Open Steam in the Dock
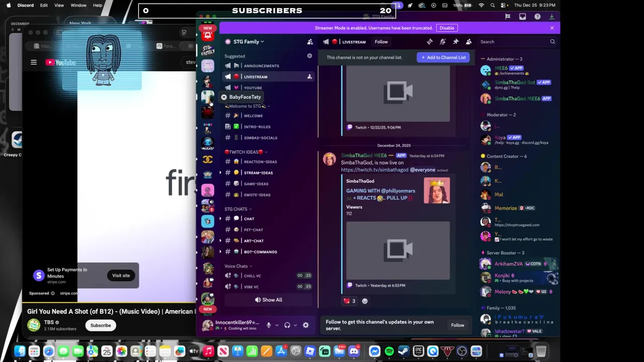Image resolution: width=644 pixels, height=362 pixels. pyautogui.click(x=404, y=351)
